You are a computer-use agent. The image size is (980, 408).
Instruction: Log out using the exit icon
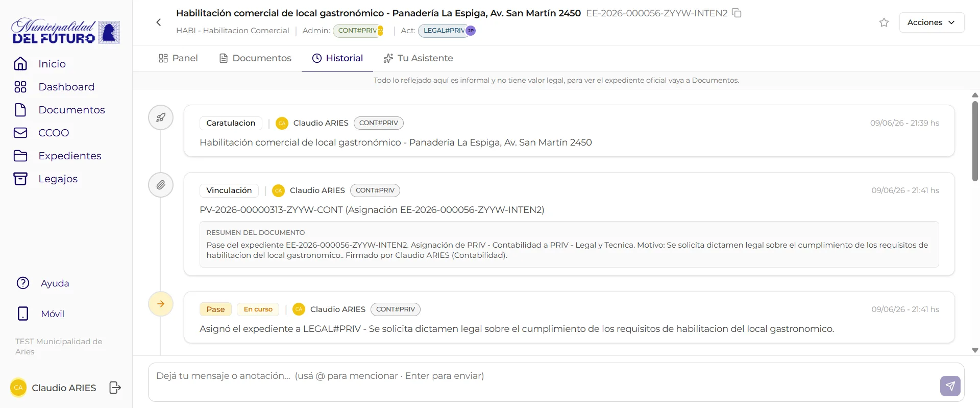pos(115,388)
